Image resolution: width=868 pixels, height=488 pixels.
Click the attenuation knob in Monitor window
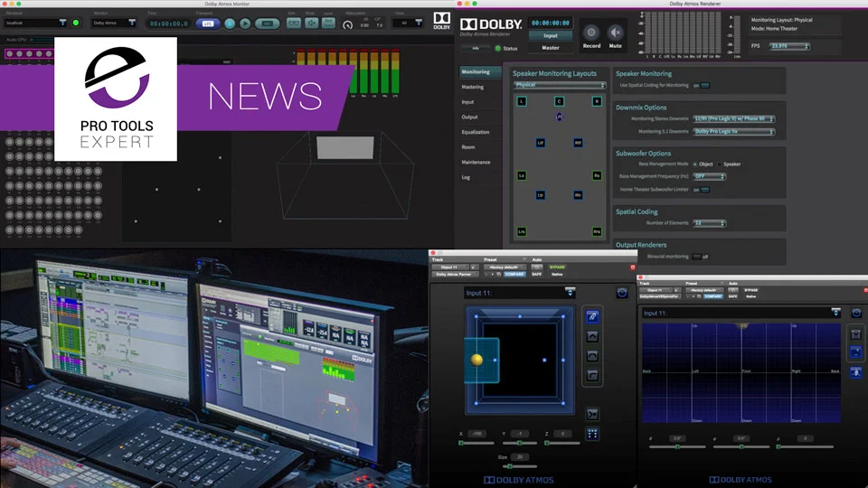click(x=347, y=25)
